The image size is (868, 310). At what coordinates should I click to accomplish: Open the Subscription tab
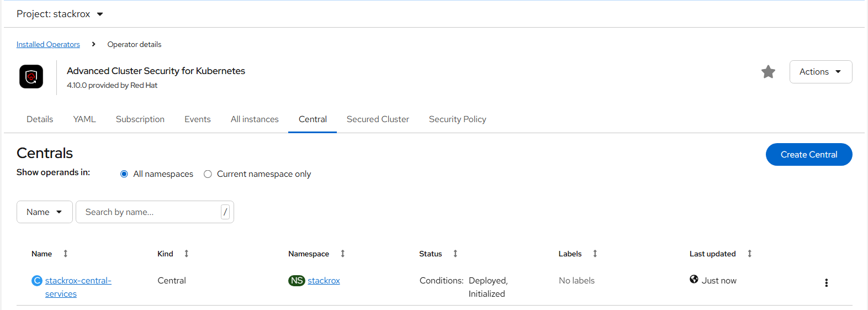tap(140, 119)
